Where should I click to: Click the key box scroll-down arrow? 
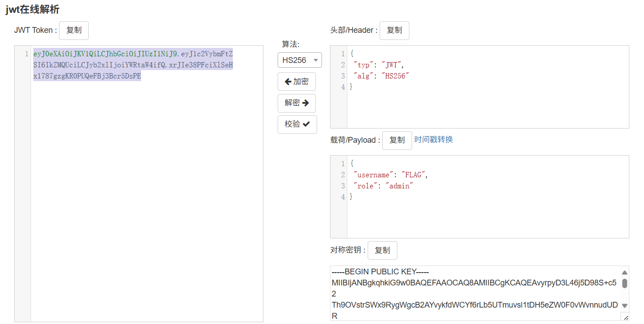[x=624, y=305]
